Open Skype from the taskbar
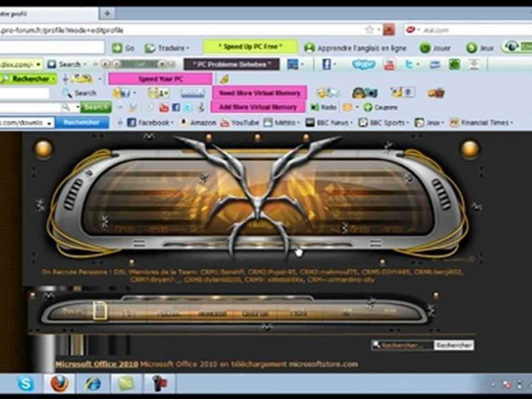The image size is (532, 399). pyautogui.click(x=26, y=383)
